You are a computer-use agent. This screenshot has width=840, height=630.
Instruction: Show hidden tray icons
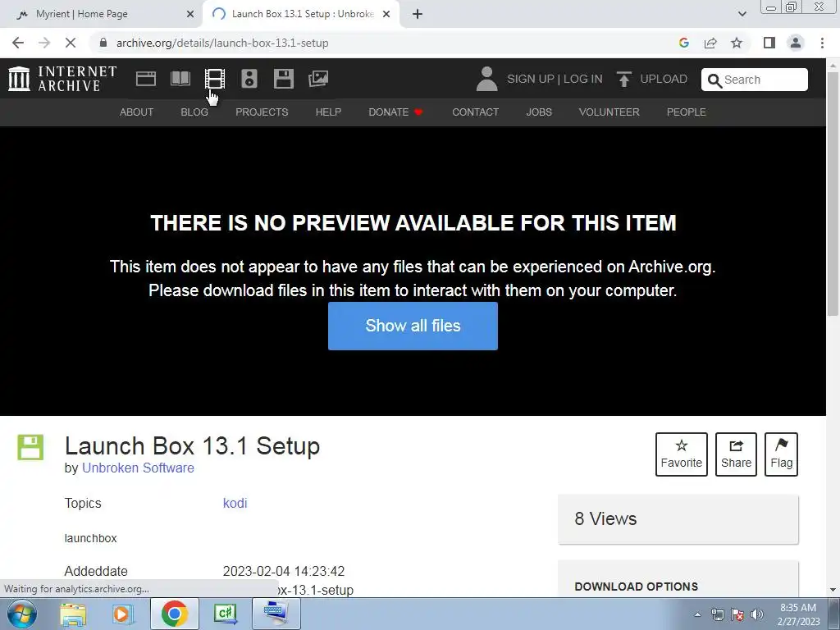(697, 614)
